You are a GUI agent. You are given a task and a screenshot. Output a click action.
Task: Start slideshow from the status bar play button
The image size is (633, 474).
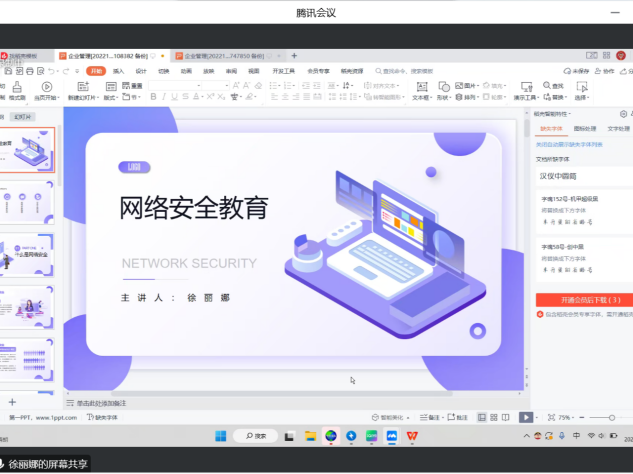tap(526, 417)
